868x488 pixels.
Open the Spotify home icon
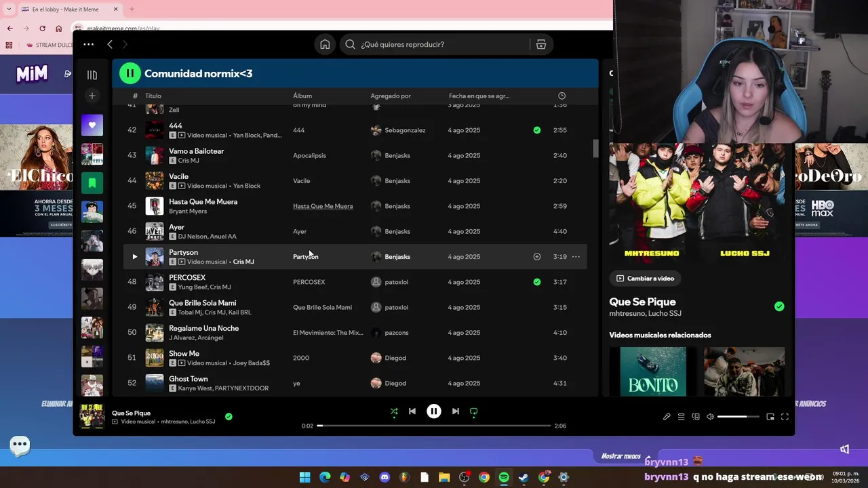325,44
